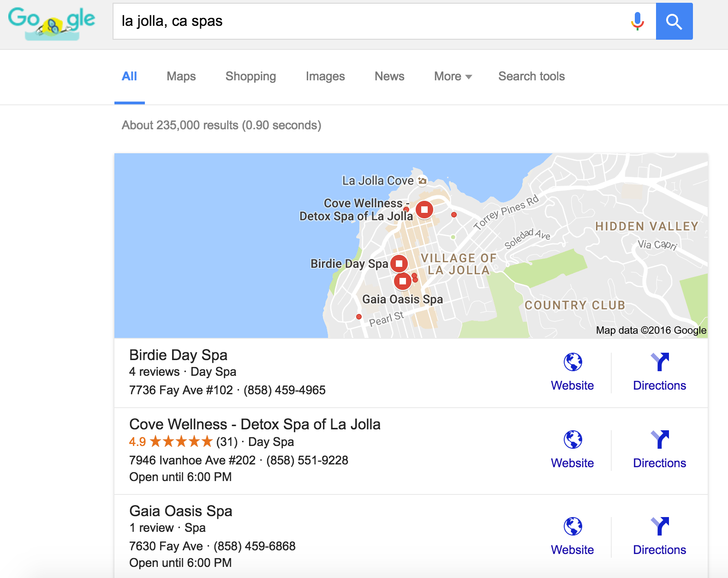The image size is (728, 578).
Task: Open Gaia Oasis Spa website globe icon
Action: [x=573, y=527]
